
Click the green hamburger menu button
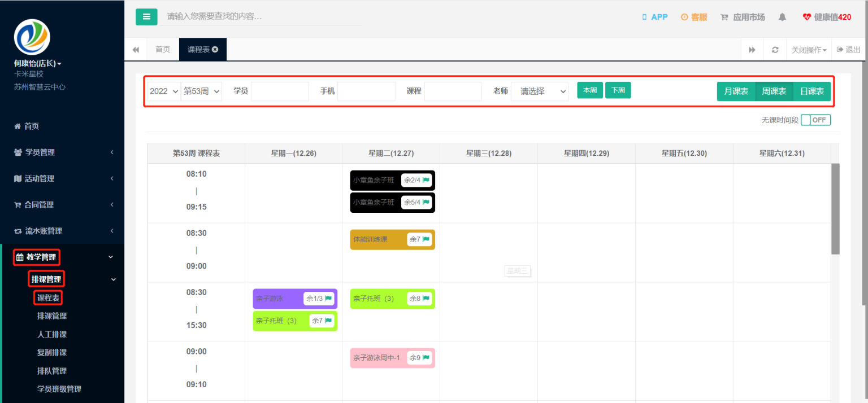click(146, 17)
